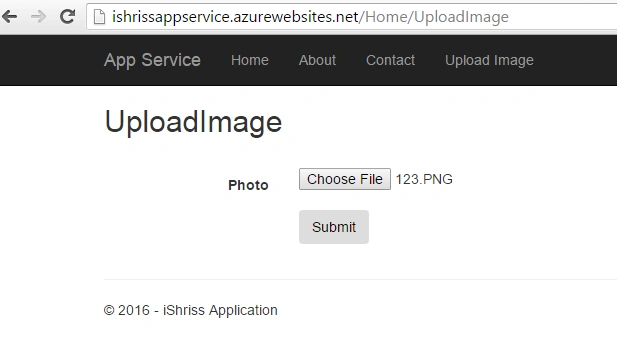The width and height of the screenshot is (617, 360).
Task: Select Upload Image in the navbar
Action: tap(489, 60)
